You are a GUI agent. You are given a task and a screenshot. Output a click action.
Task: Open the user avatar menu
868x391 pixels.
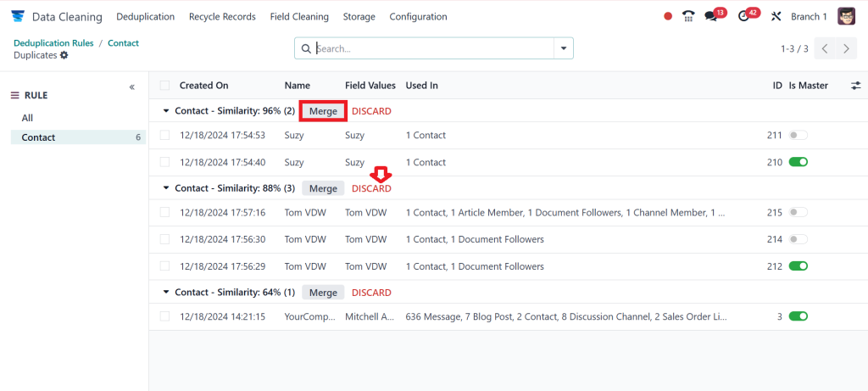tap(846, 17)
